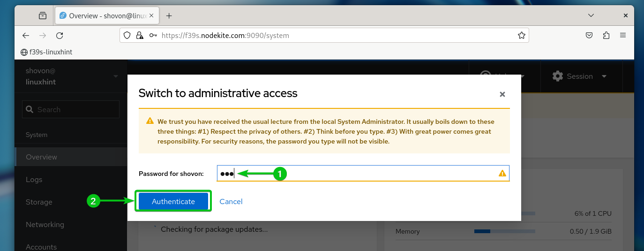
Task: Close the administrative access dialog
Action: coord(502,94)
